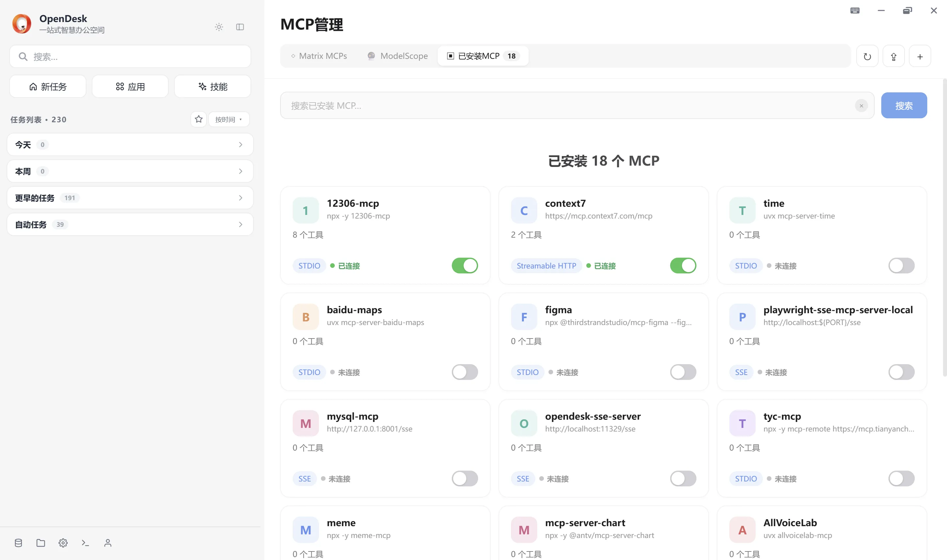Image resolution: width=947 pixels, height=560 pixels.
Task: Open settings gear icon
Action: [x=63, y=543]
